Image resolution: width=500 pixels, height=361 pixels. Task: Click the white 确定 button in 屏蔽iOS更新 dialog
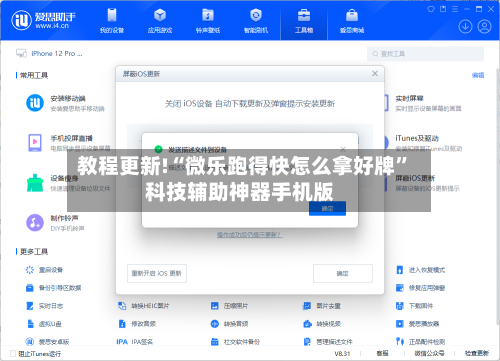point(343,273)
